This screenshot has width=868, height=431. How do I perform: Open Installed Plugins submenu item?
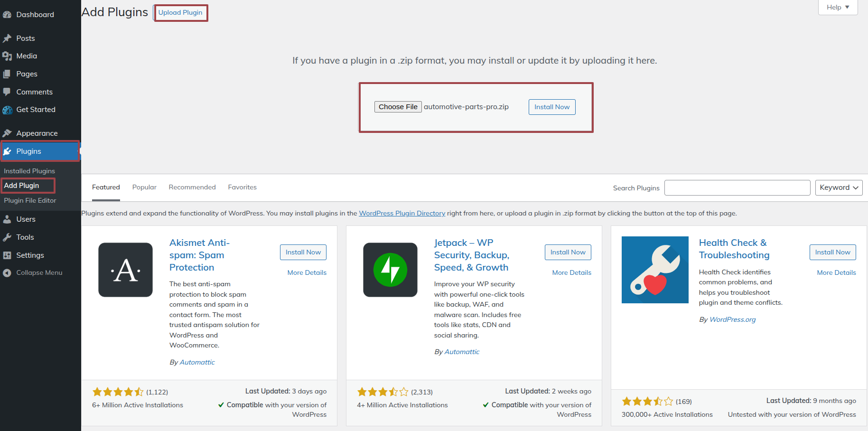(29, 171)
